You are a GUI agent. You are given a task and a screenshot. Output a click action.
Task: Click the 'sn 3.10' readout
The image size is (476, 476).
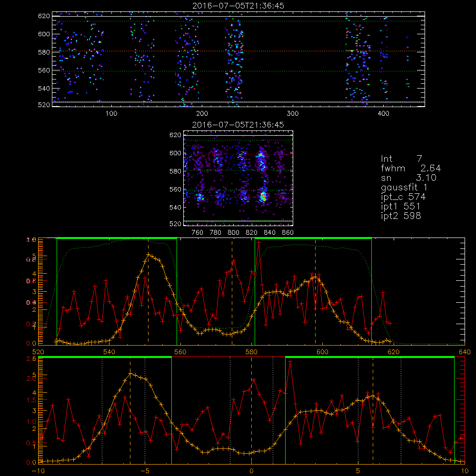point(408,178)
